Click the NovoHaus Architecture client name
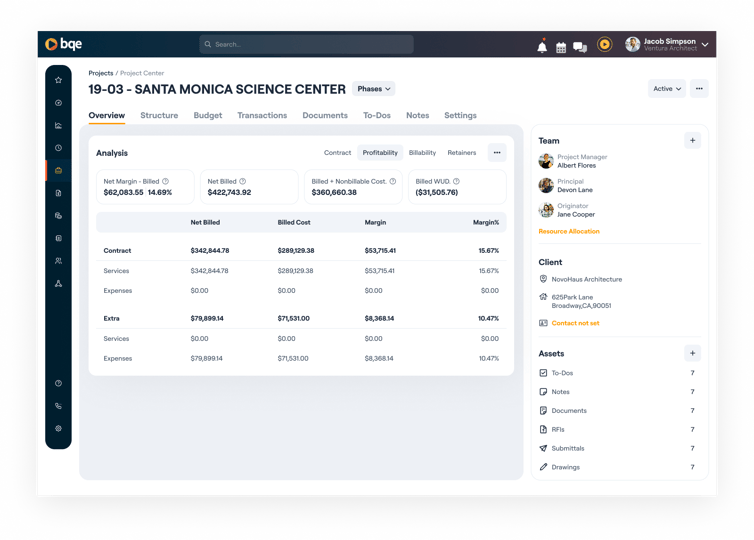This screenshot has width=754, height=540. [x=587, y=279]
